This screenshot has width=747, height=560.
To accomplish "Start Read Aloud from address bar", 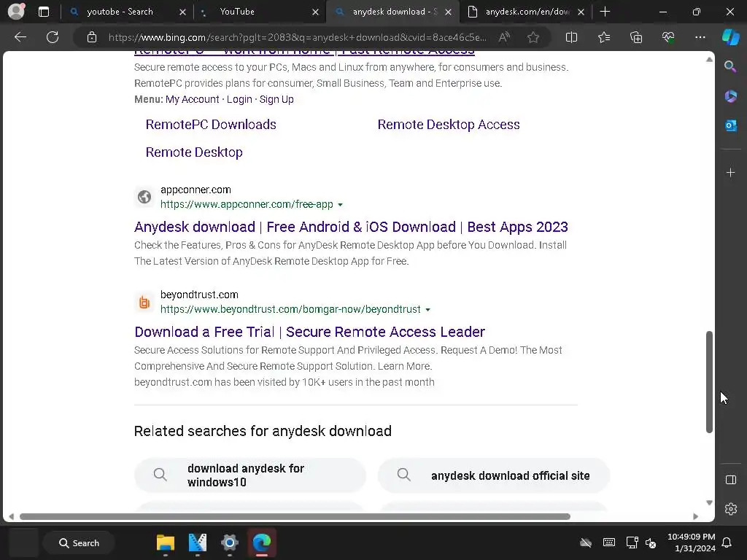I will [504, 37].
